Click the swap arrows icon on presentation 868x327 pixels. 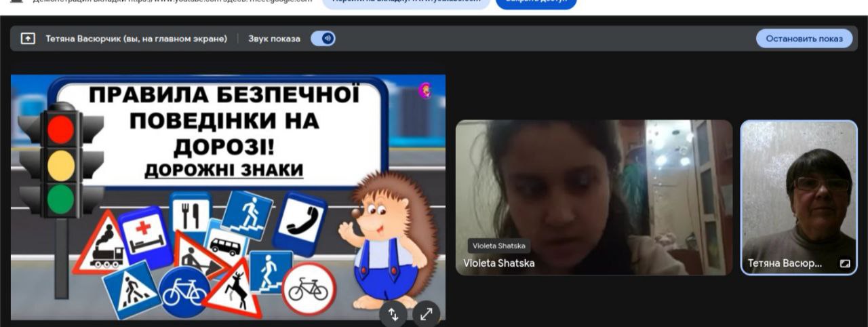click(x=393, y=313)
